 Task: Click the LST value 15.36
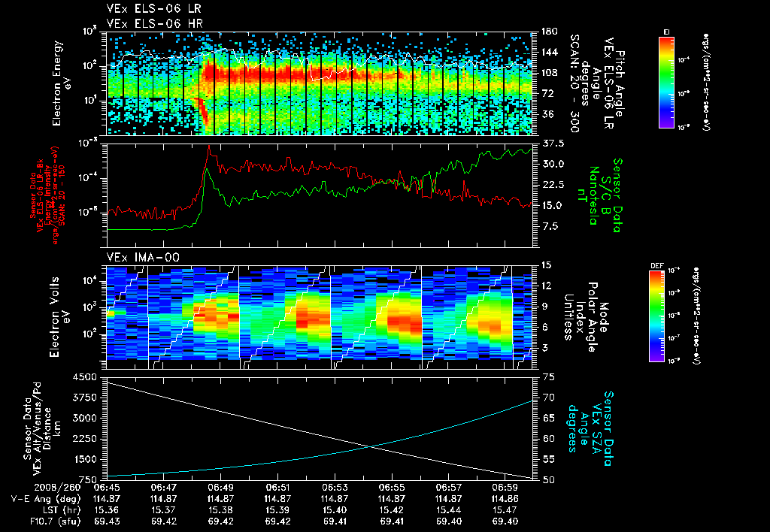coord(107,510)
